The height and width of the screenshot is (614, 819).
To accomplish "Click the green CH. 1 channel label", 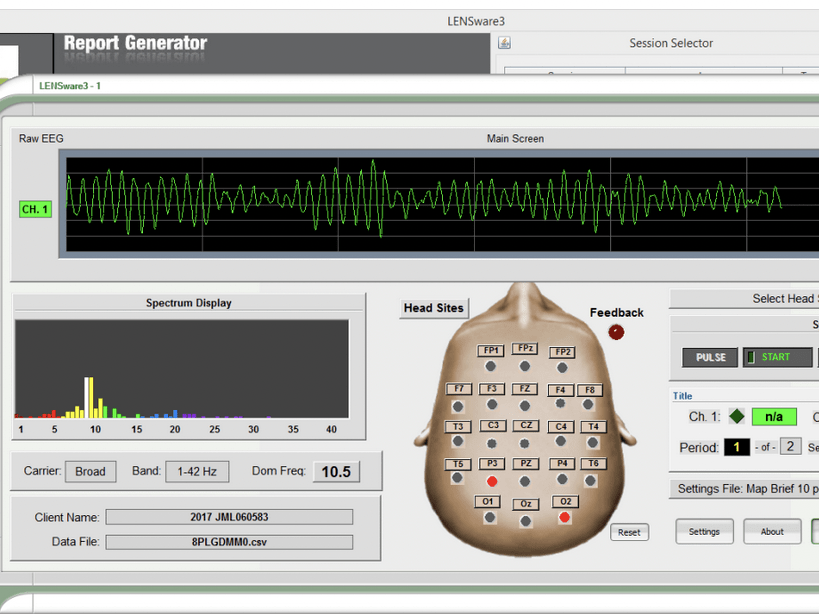I will tap(35, 209).
